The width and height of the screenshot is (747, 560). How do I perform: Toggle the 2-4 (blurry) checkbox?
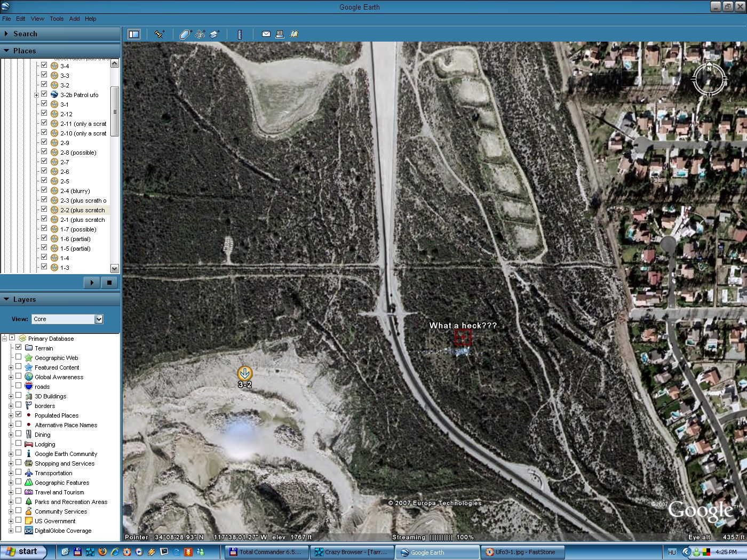(44, 190)
